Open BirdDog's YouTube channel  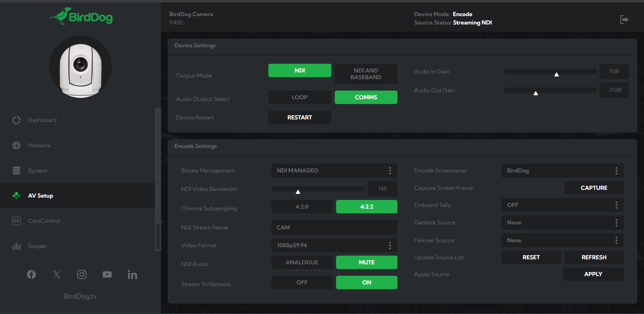click(x=107, y=274)
